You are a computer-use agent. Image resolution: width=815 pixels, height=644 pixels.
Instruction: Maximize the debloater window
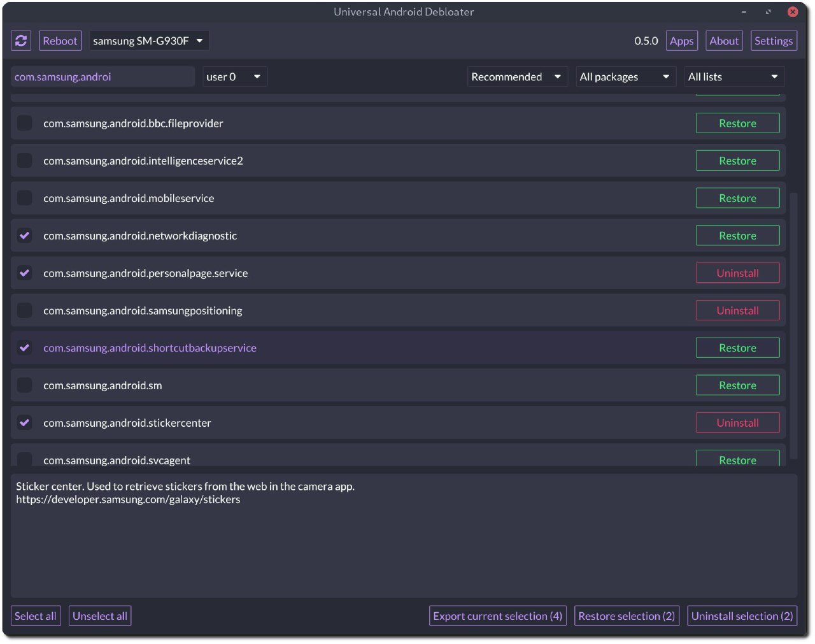tap(769, 12)
